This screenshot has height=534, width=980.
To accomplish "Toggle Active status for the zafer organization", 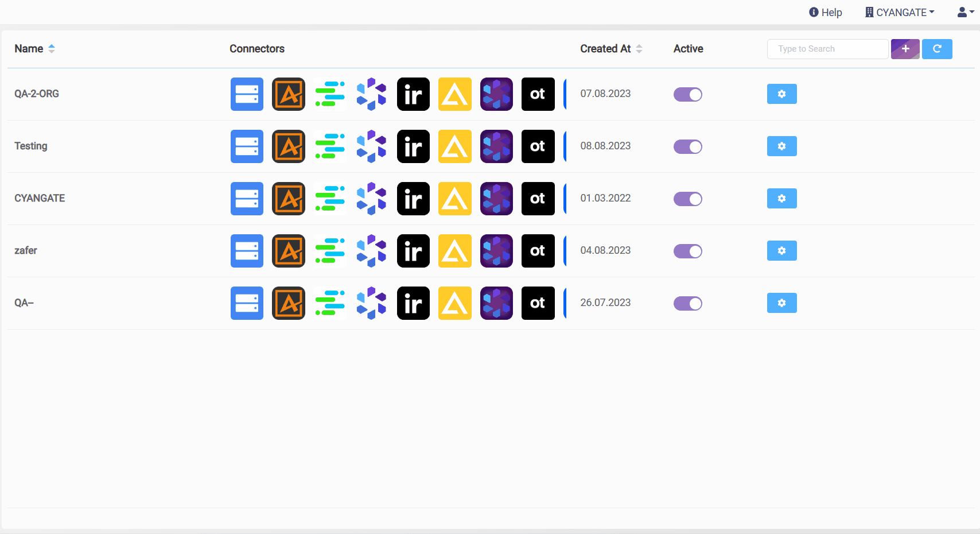I will pos(688,251).
